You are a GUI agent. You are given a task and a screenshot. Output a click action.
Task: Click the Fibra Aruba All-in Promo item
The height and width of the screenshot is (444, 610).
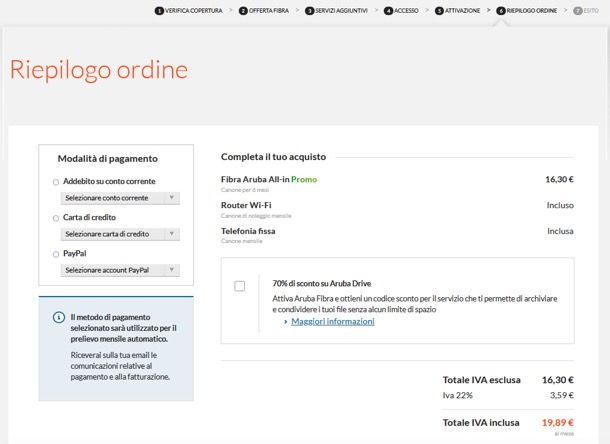(269, 179)
